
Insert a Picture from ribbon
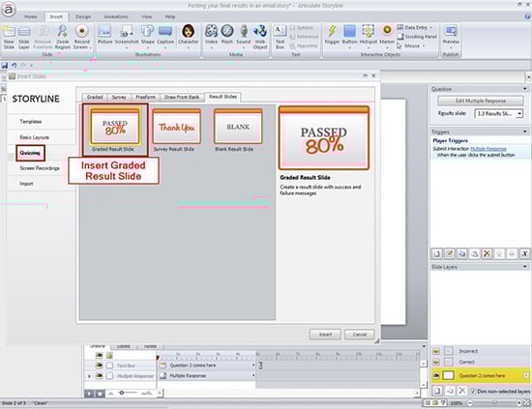click(x=104, y=35)
